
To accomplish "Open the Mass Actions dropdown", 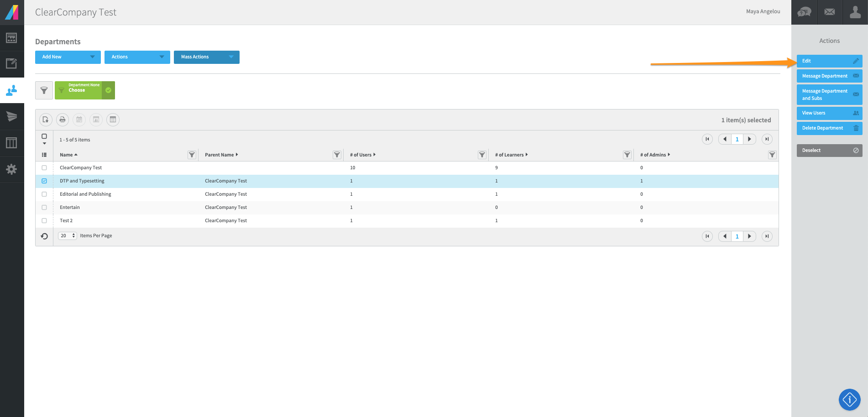I will click(x=207, y=57).
